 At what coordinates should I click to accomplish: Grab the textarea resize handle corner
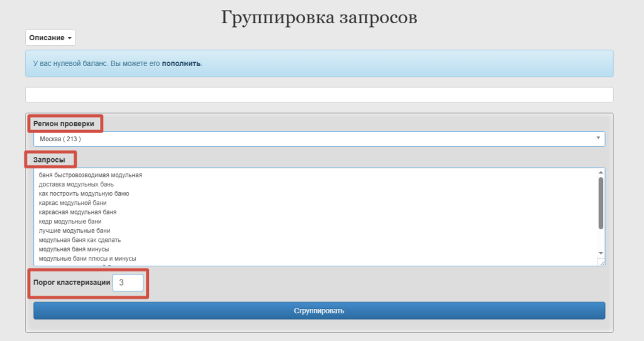click(x=601, y=263)
